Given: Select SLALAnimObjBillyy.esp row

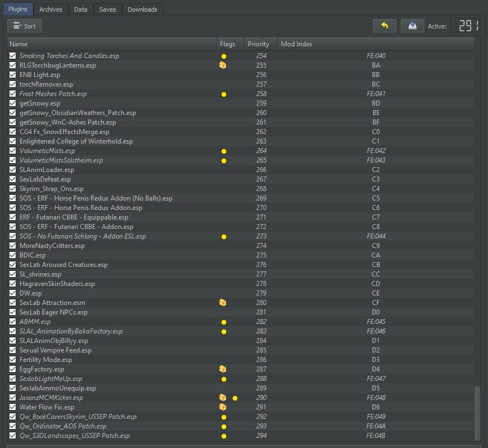Looking at the screenshot, I should (240, 341).
